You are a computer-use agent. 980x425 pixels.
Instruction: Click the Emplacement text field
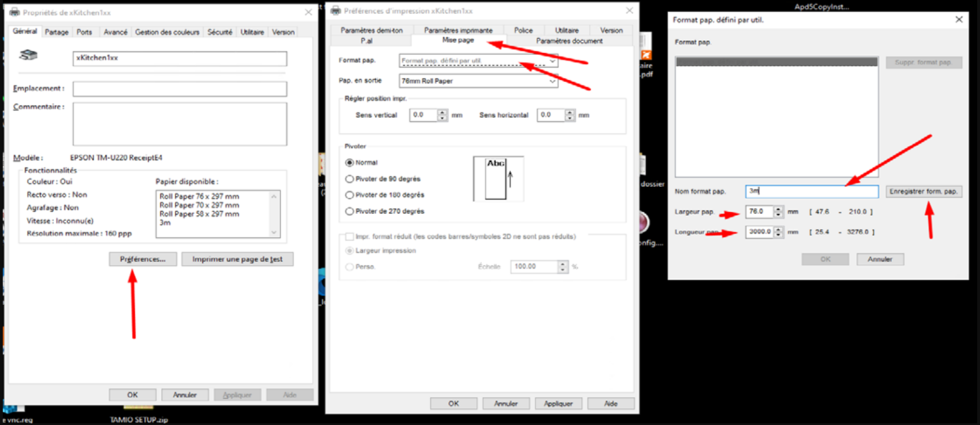[x=180, y=89]
